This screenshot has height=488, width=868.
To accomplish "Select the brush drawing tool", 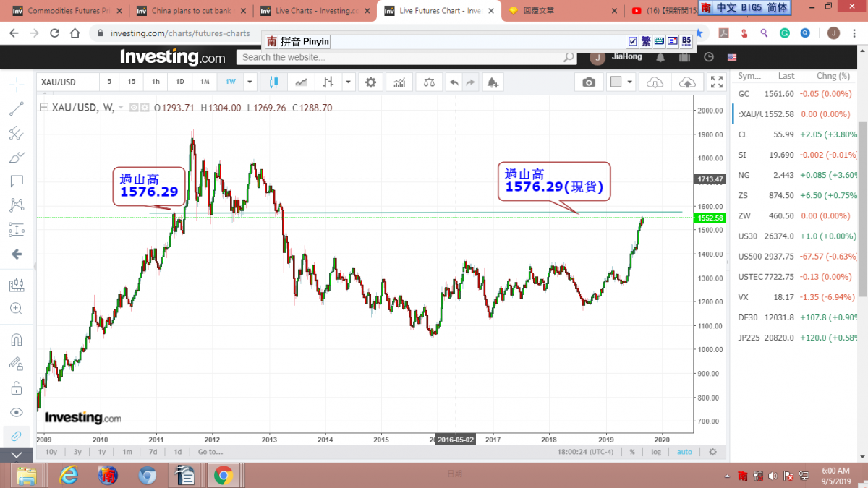I will click(x=17, y=157).
